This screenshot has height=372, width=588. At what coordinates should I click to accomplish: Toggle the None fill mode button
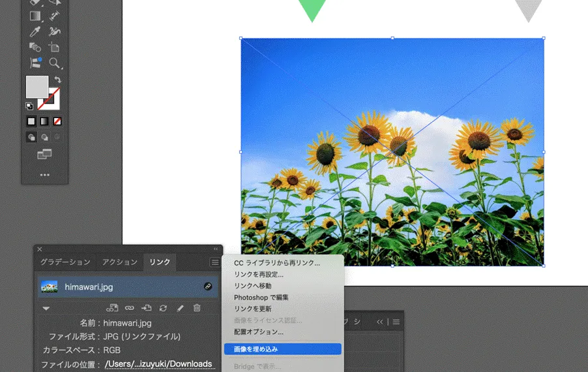click(57, 121)
